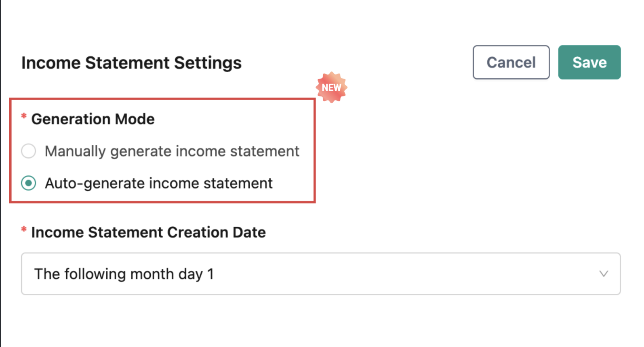Screen dimensions: 644x347
Task: Select Auto-generate income statement
Action: 158,183
